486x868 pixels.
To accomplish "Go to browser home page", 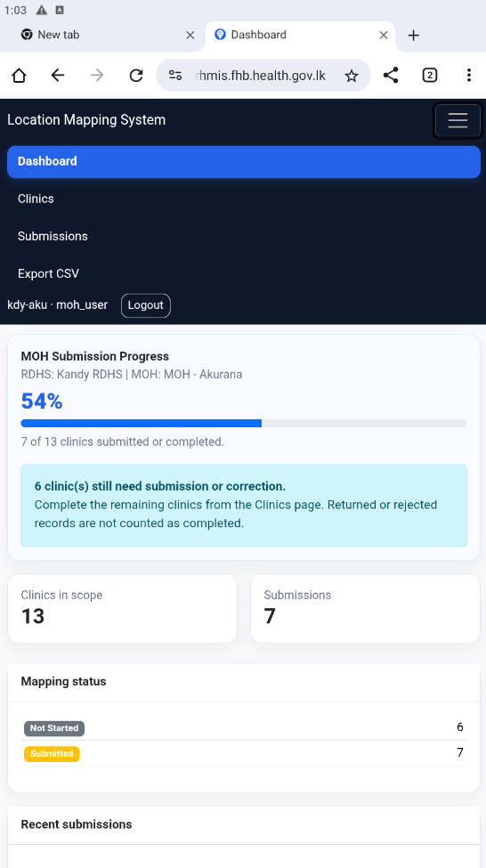I will point(19,76).
